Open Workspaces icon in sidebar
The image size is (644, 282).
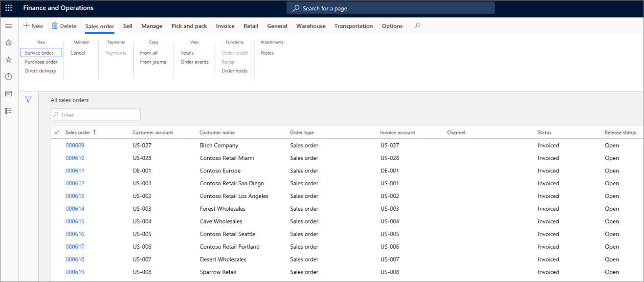(8, 93)
